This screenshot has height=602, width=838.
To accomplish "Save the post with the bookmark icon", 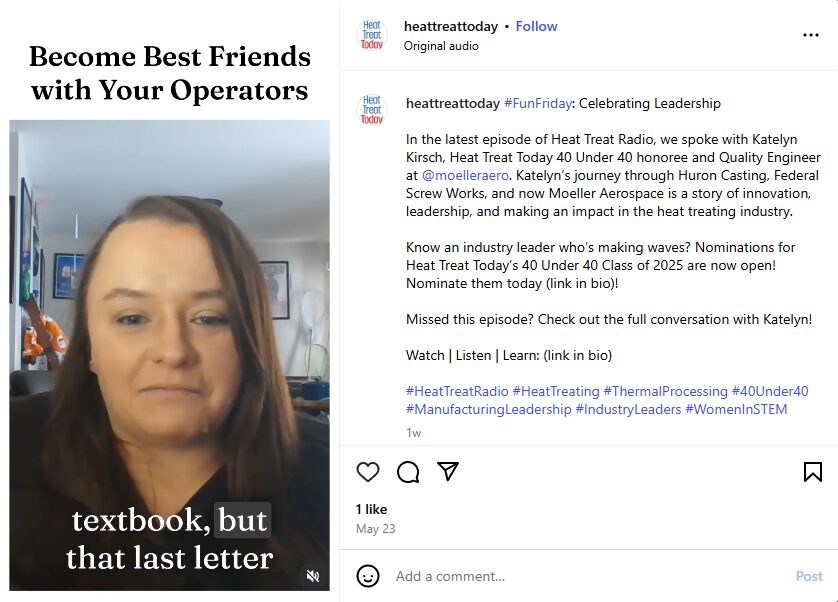I will click(x=812, y=472).
